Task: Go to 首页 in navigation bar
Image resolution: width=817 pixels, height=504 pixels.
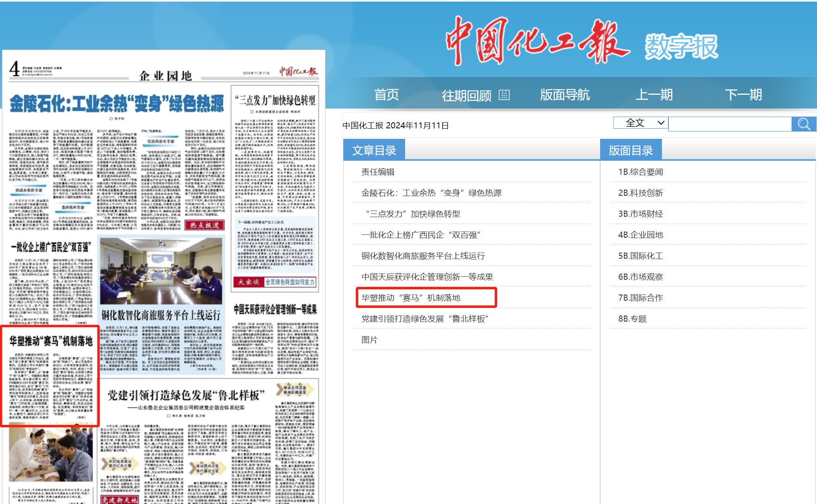Action: click(x=386, y=95)
